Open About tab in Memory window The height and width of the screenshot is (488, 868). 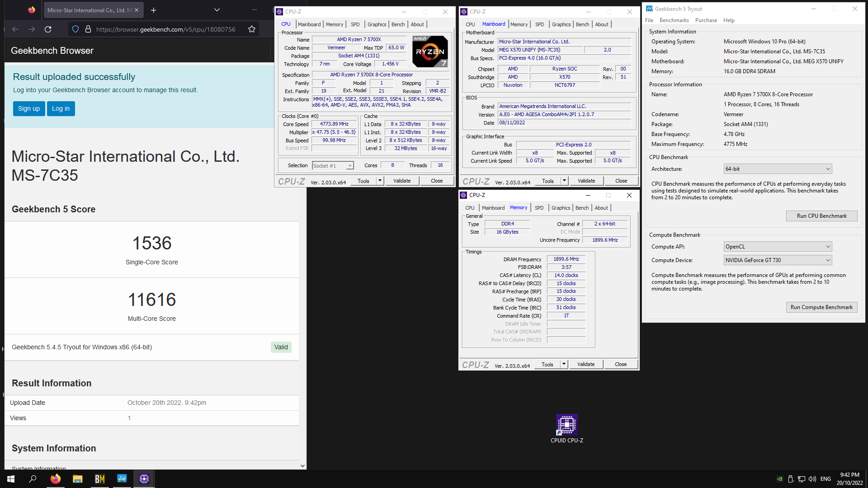click(601, 208)
